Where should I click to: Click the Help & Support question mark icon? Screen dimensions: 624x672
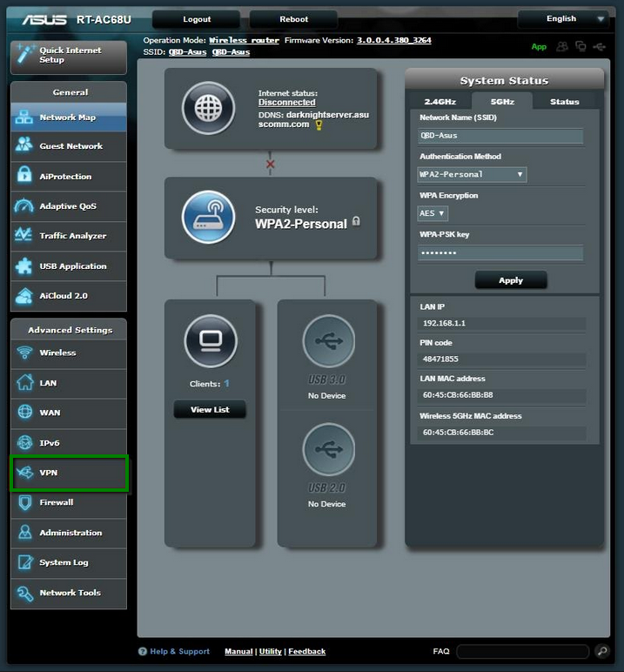[143, 651]
